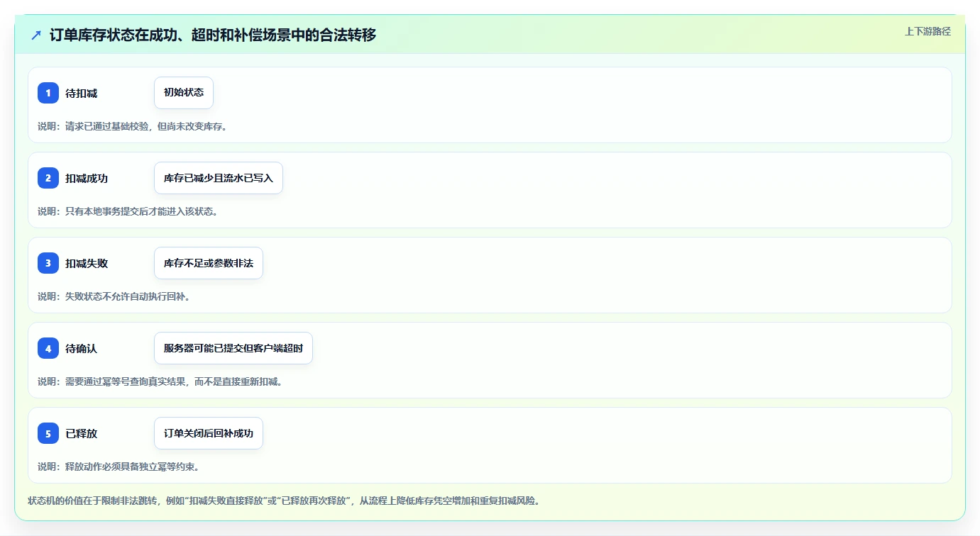Click the 扣减失败 state name
Image resolution: width=980 pixels, height=536 pixels.
[x=87, y=263]
